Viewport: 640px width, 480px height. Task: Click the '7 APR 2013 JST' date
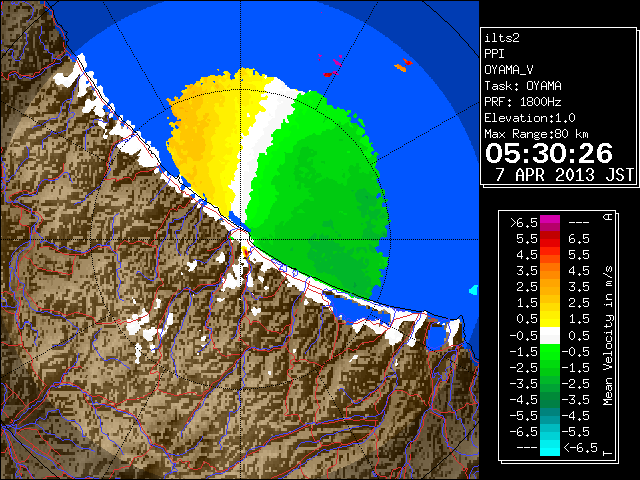point(565,175)
